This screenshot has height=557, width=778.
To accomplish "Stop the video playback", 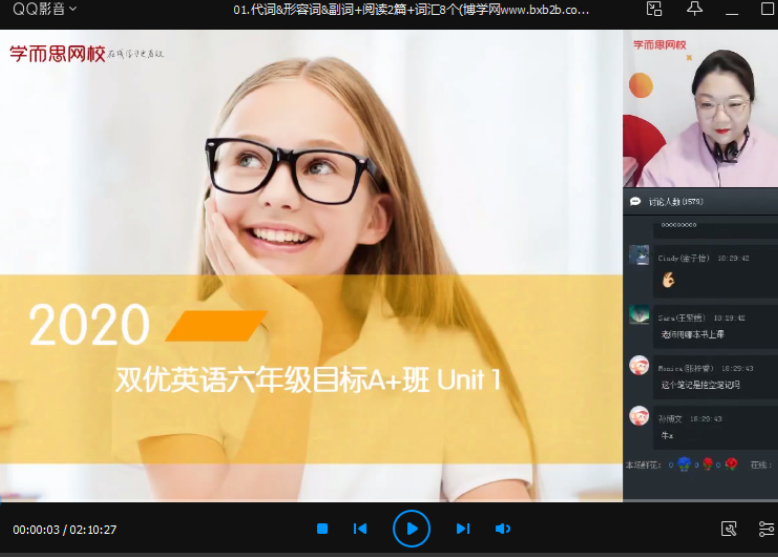I will [x=322, y=528].
